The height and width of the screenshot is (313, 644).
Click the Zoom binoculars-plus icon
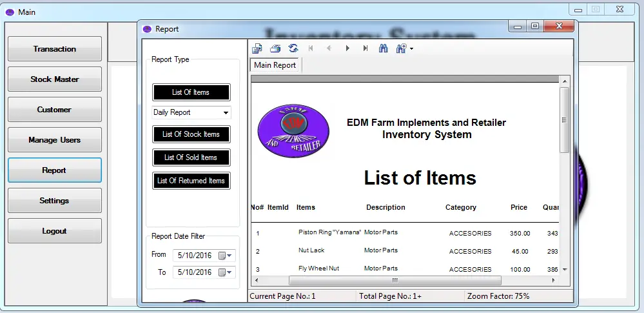tap(401, 48)
